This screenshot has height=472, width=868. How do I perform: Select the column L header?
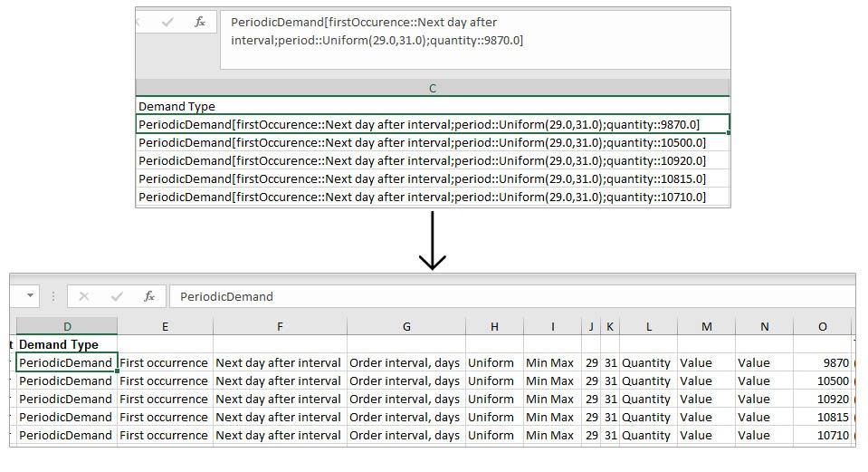pyautogui.click(x=648, y=327)
